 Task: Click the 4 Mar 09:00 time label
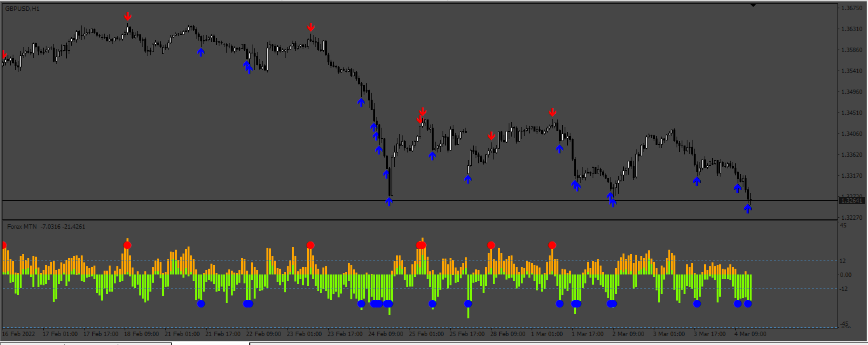tap(751, 334)
